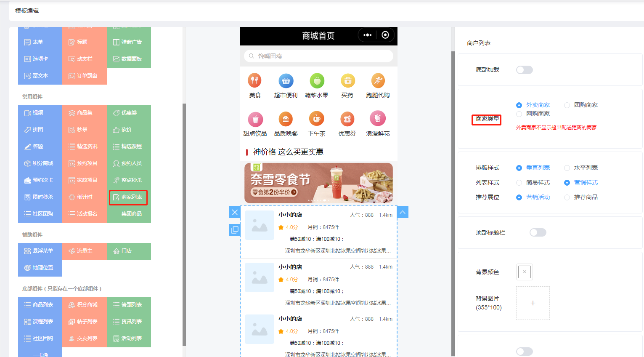Open the 跑腿代购 category in preview

pos(378,86)
